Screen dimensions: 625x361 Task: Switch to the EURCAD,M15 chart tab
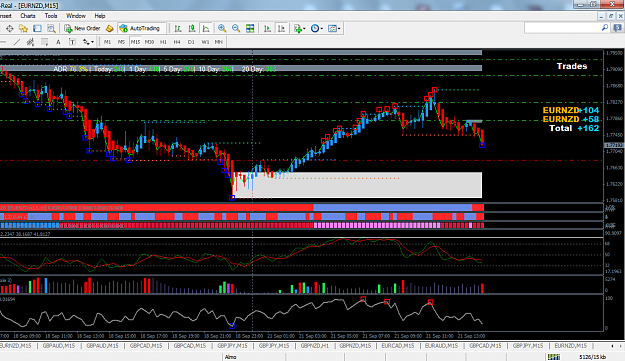click(398, 346)
